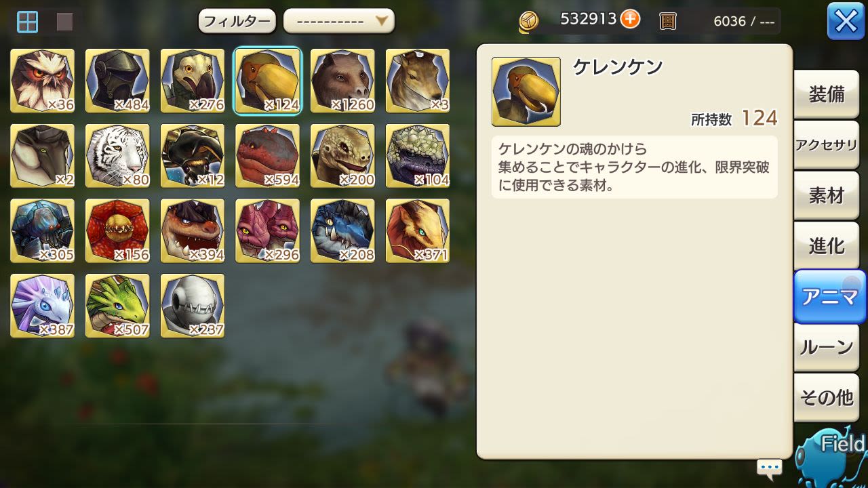Open the sort dropdown with dashes

[x=339, y=21]
